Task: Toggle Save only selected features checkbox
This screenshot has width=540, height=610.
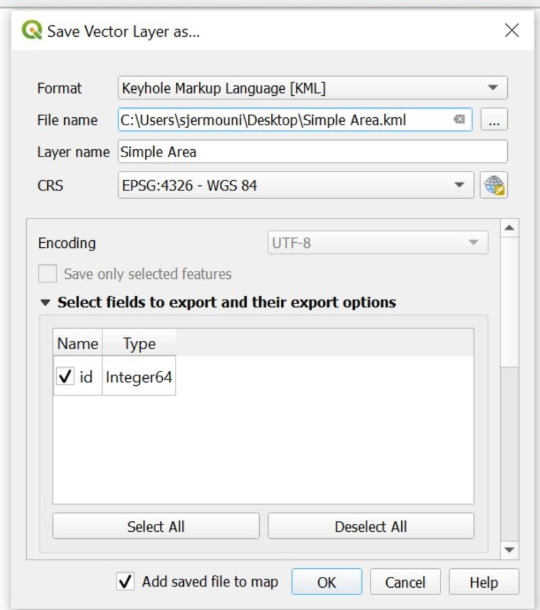Action: (x=47, y=274)
